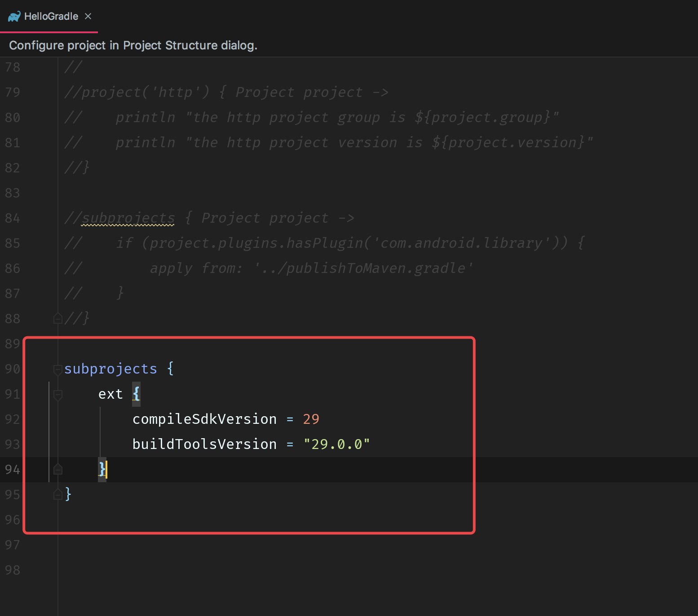Click commented 'http project group' println line
Image resolution: width=698 pixels, height=616 pixels.
pos(312,117)
